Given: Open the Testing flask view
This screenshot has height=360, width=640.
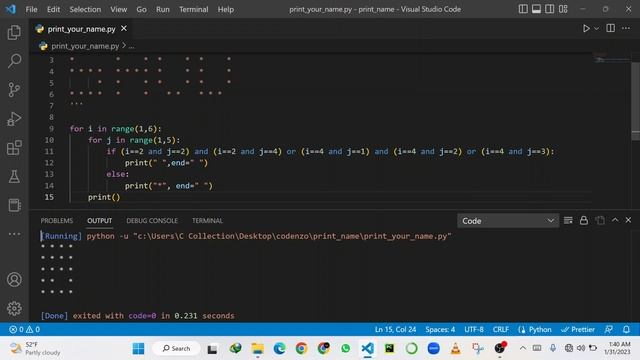Looking at the screenshot, I should [x=14, y=177].
